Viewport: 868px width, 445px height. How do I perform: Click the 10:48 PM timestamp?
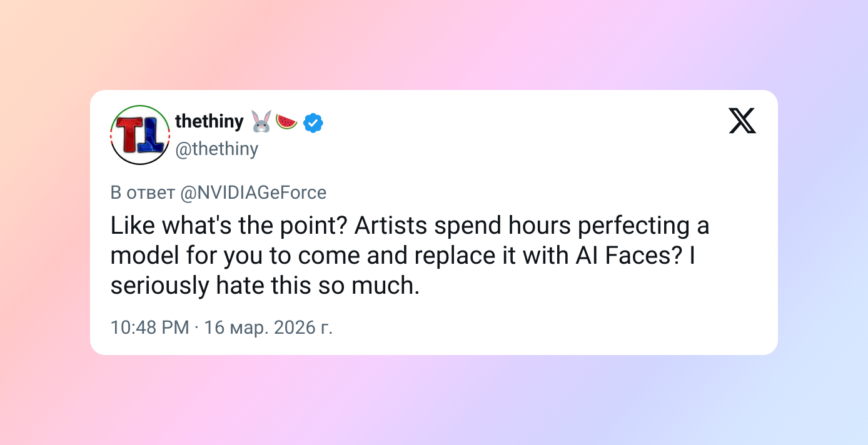(x=150, y=327)
